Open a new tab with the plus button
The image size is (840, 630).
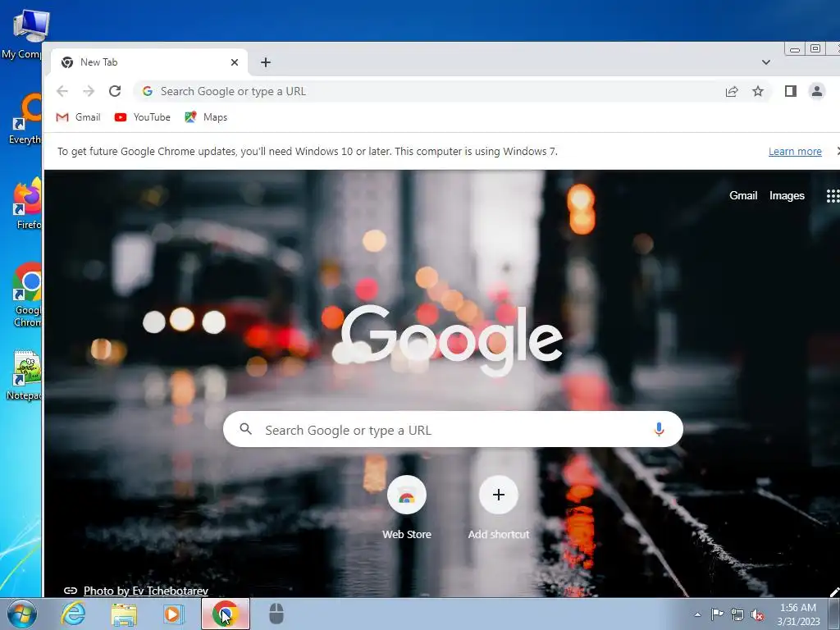(x=266, y=62)
